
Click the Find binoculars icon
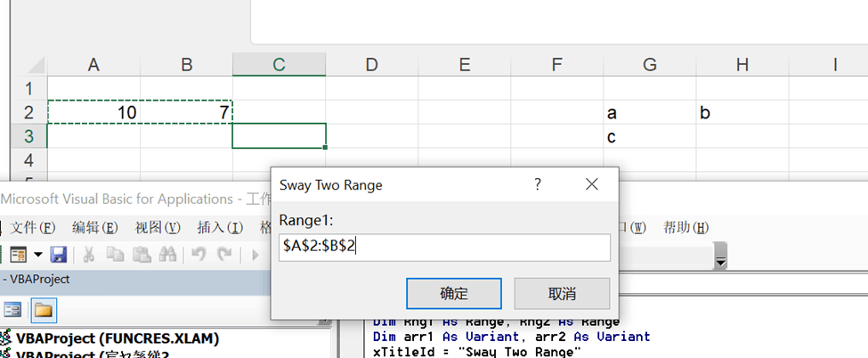[x=167, y=255]
